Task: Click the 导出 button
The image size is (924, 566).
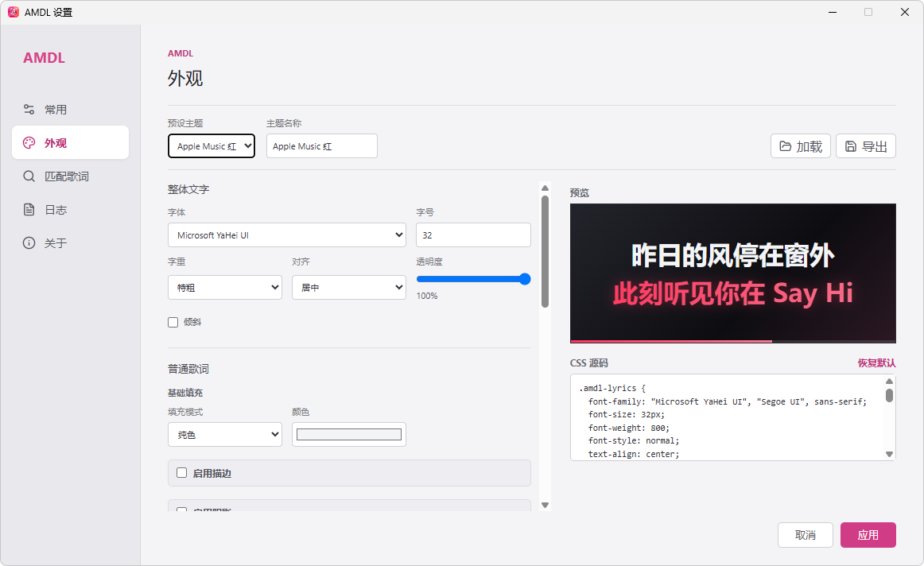Action: [866, 146]
